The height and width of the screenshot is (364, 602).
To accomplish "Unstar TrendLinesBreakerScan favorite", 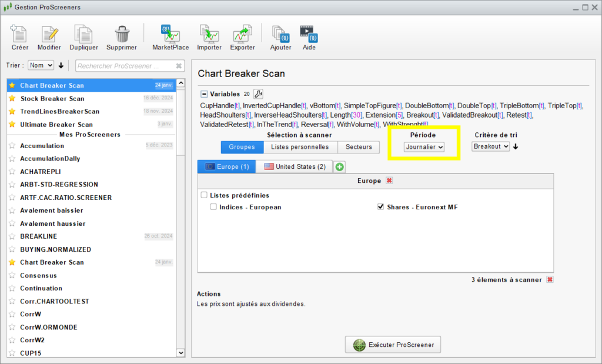I will 12,111.
